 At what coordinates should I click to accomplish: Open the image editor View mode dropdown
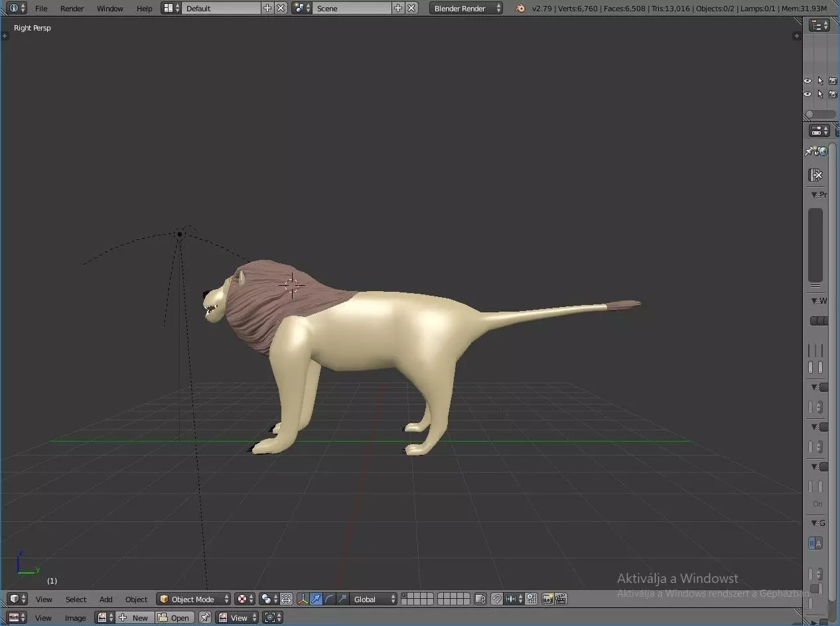point(238,617)
